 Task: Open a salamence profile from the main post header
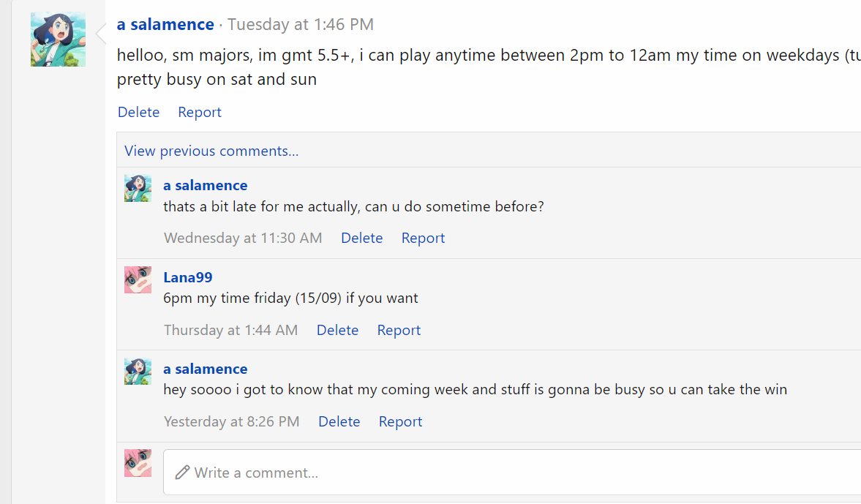pos(165,24)
